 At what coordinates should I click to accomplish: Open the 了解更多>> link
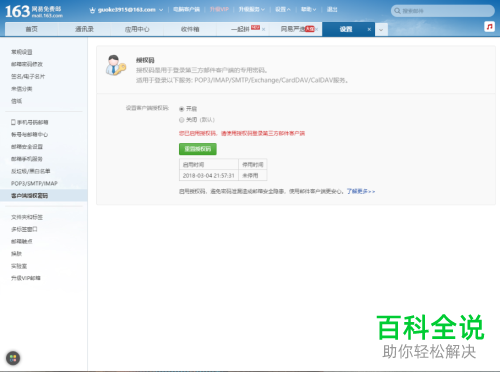coord(361,191)
